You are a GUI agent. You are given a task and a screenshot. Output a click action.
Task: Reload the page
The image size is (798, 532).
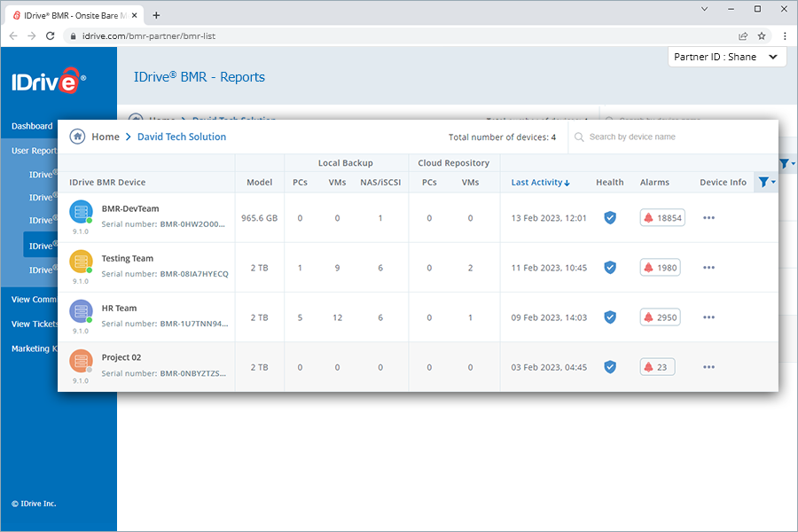click(50, 36)
